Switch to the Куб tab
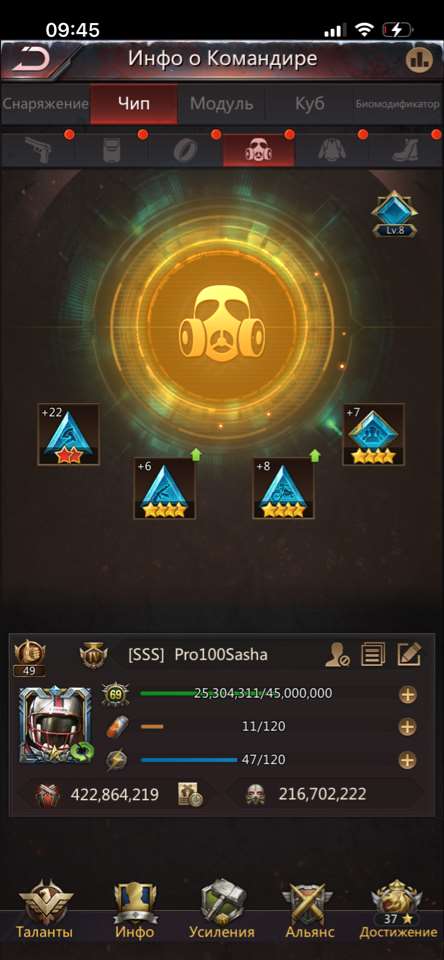Screen dimensions: 444x960 [x=309, y=103]
